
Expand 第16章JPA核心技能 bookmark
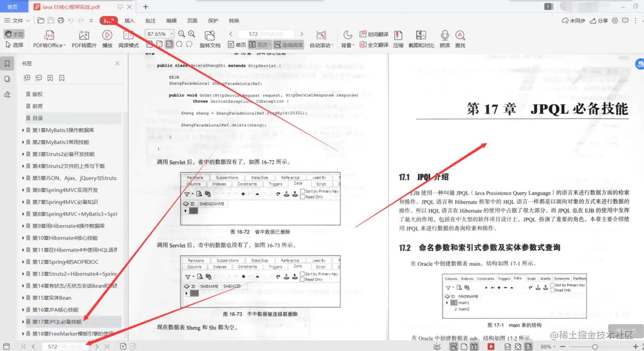point(23,309)
